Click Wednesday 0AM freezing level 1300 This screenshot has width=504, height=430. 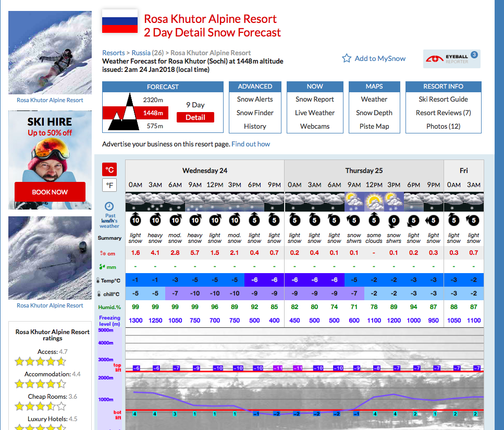pos(136,321)
